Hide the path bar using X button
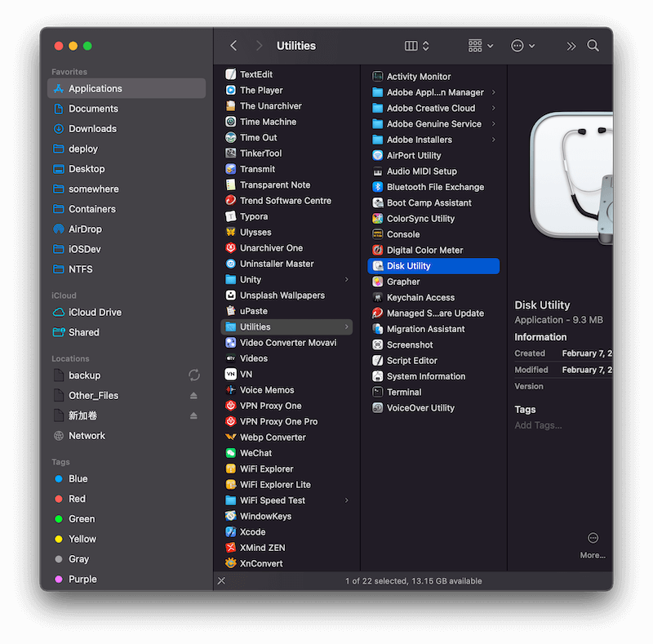Image resolution: width=653 pixels, height=644 pixels. tap(221, 580)
